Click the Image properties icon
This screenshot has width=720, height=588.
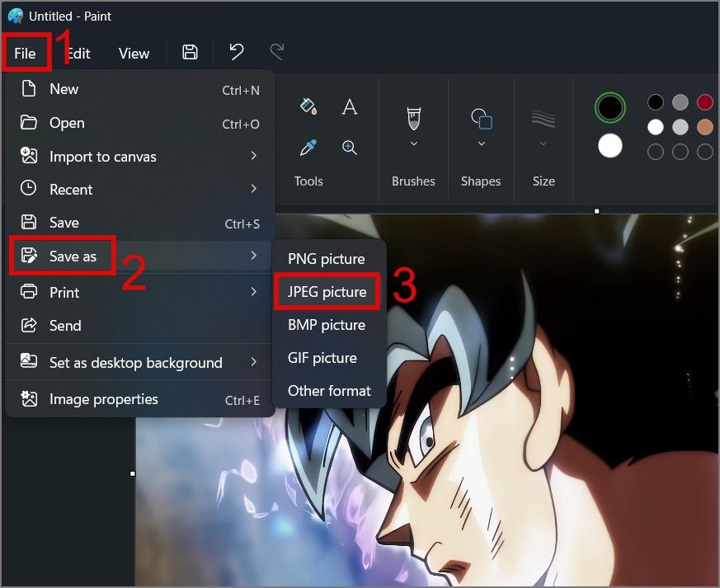[x=29, y=398]
